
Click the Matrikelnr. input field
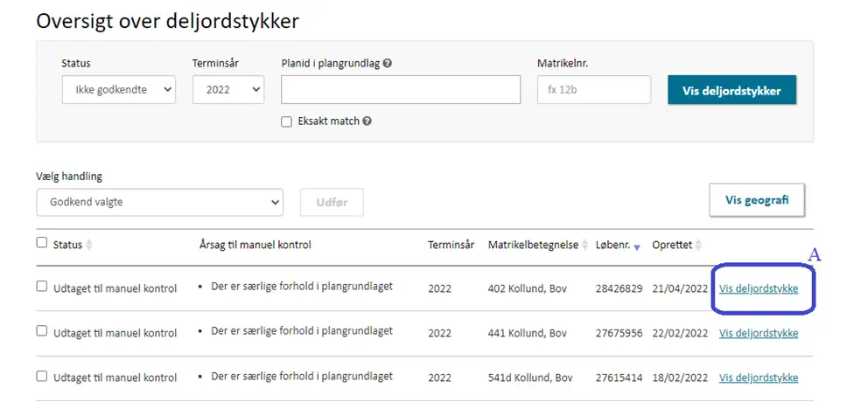click(x=593, y=90)
